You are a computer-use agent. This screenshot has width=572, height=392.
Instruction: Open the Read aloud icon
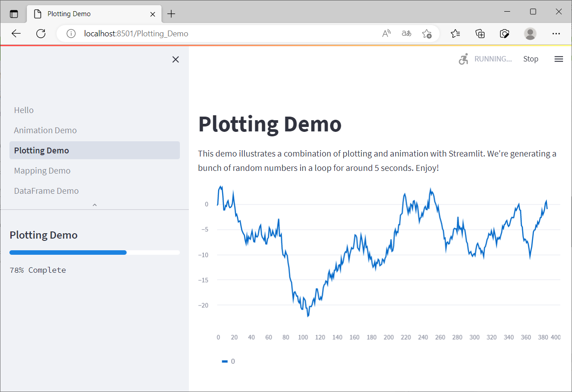point(386,33)
